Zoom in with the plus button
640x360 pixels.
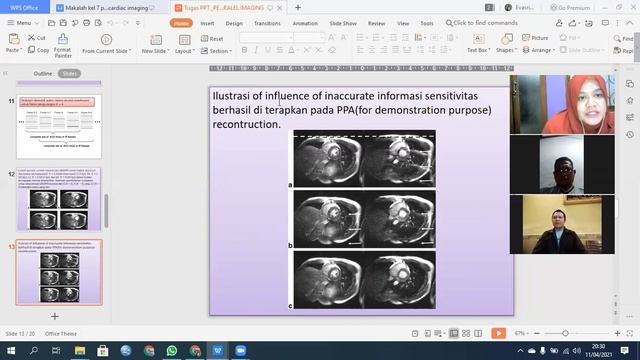(x=617, y=333)
